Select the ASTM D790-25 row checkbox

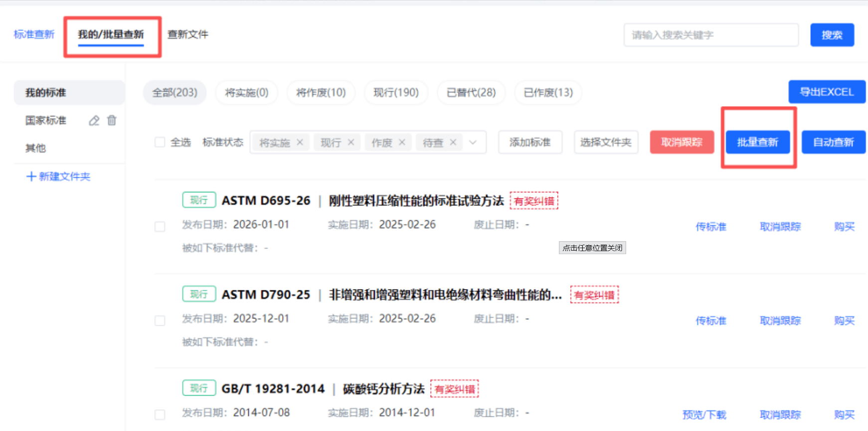(160, 320)
